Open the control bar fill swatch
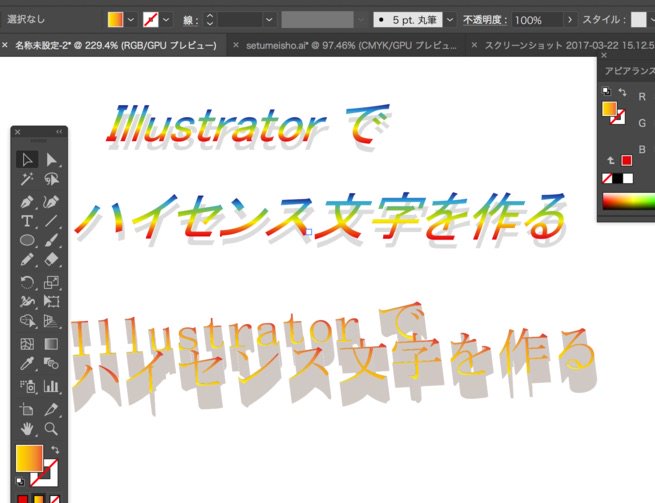Image resolution: width=655 pixels, height=503 pixels. coord(115,20)
